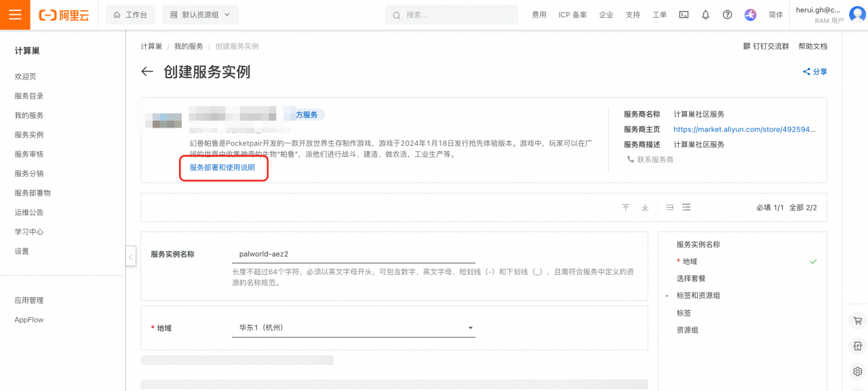Viewport: 868px width, 391px height.
Task: Jump to 地域 in outline
Action: coord(690,261)
